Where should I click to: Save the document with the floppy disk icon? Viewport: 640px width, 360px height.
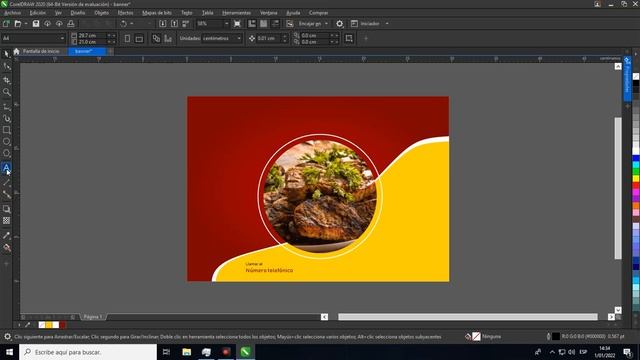coord(36,24)
